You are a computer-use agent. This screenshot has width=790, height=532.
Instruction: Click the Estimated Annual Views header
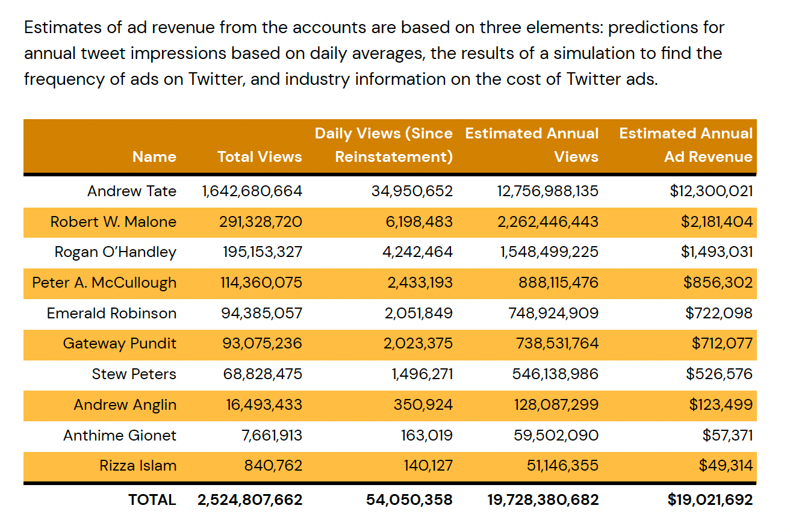click(x=532, y=145)
